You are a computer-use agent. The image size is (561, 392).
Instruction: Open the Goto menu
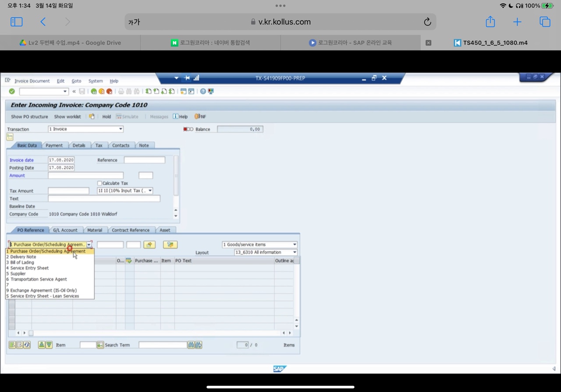click(x=76, y=81)
